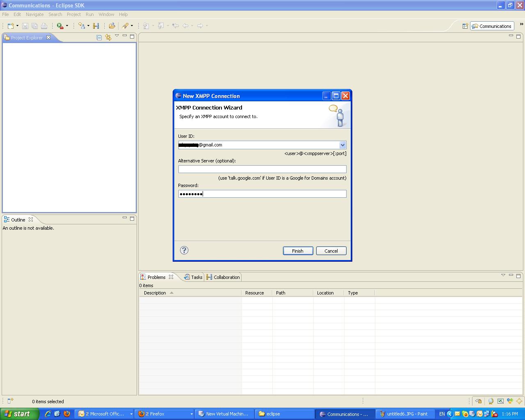Click the Previous Annotation toolbar icon
The height and width of the screenshot is (420, 525).
point(161,26)
